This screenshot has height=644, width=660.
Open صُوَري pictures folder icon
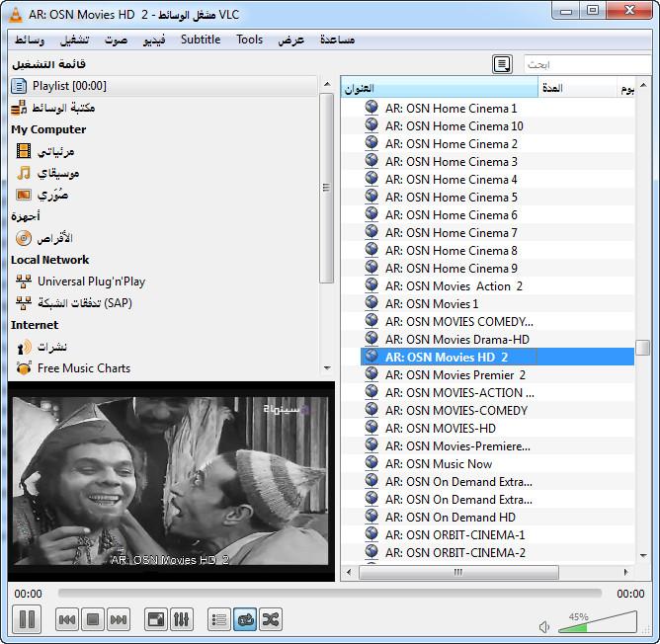[24, 195]
